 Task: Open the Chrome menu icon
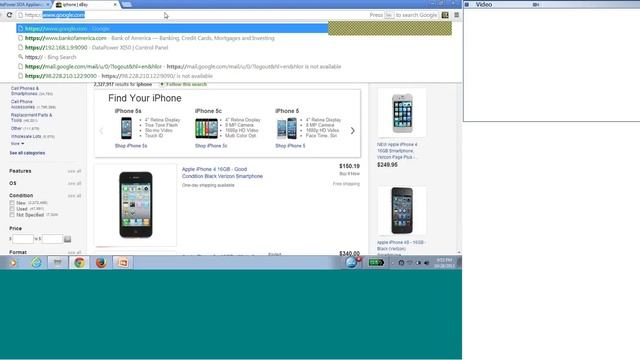[457, 15]
